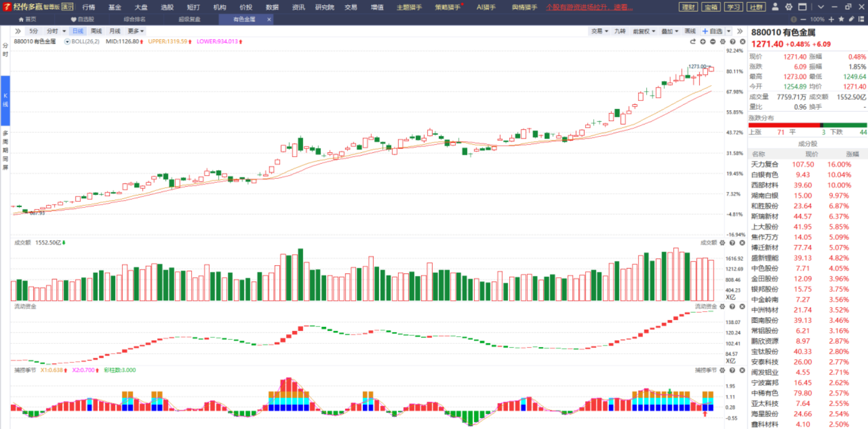The height and width of the screenshot is (429, 868).
Task: Open the red scrolling news headline link
Action: [x=589, y=7]
